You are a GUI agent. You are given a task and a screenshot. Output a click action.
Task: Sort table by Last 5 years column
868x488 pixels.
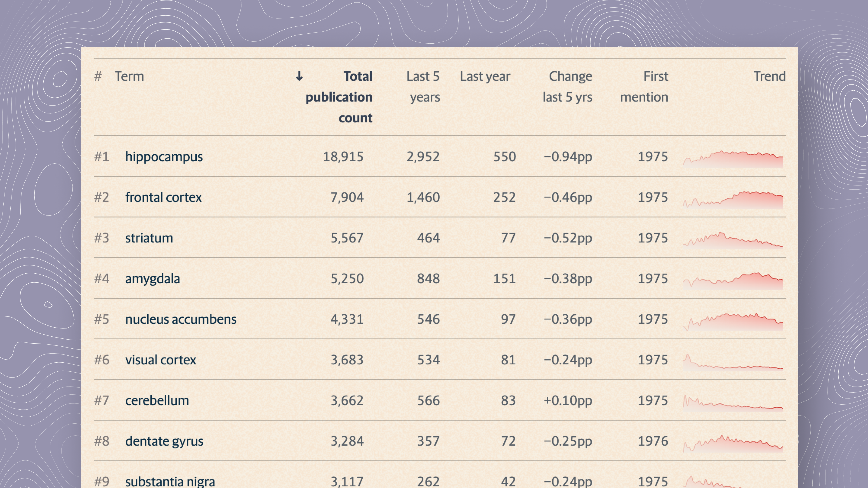pos(423,87)
